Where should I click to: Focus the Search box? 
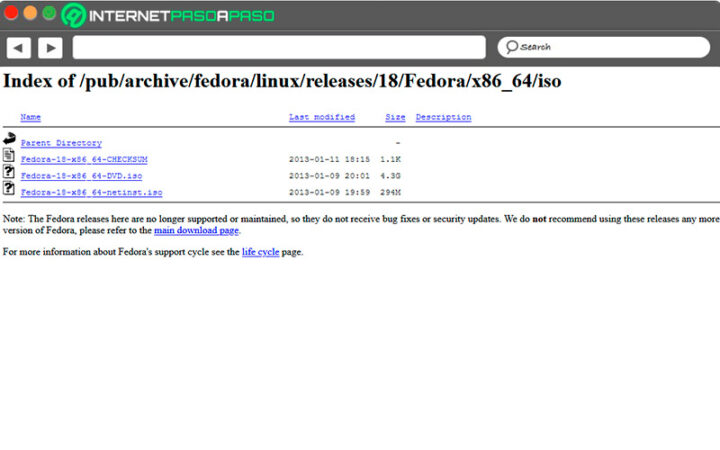603,47
